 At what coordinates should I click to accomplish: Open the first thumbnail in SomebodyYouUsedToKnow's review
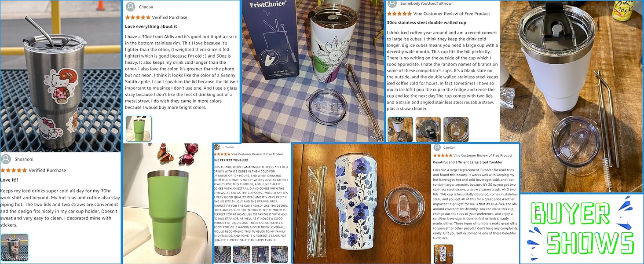coord(400,129)
